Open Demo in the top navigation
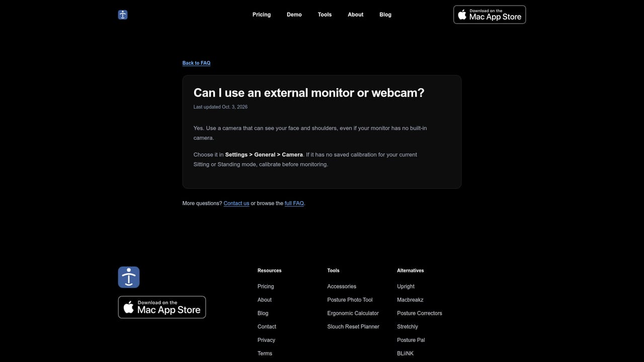 pyautogui.click(x=294, y=15)
